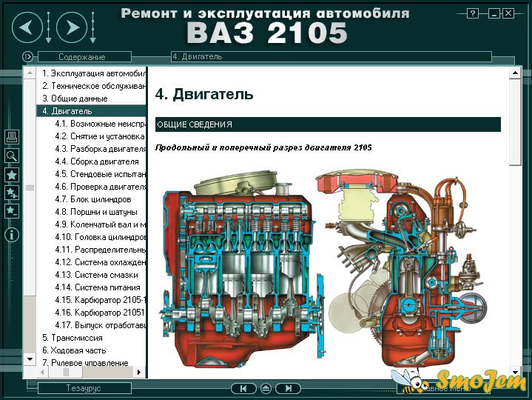Screen dimensions: 532x400
Task: Go back with the left arrow button
Action: 27,27
